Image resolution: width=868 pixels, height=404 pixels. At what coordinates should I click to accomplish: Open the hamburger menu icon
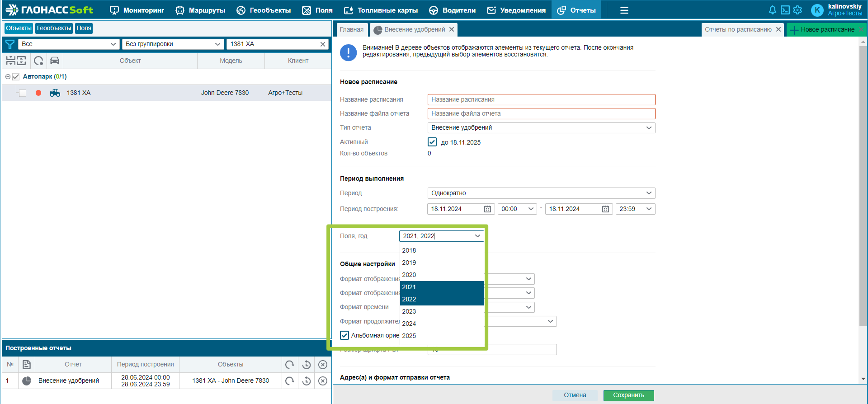tap(624, 10)
